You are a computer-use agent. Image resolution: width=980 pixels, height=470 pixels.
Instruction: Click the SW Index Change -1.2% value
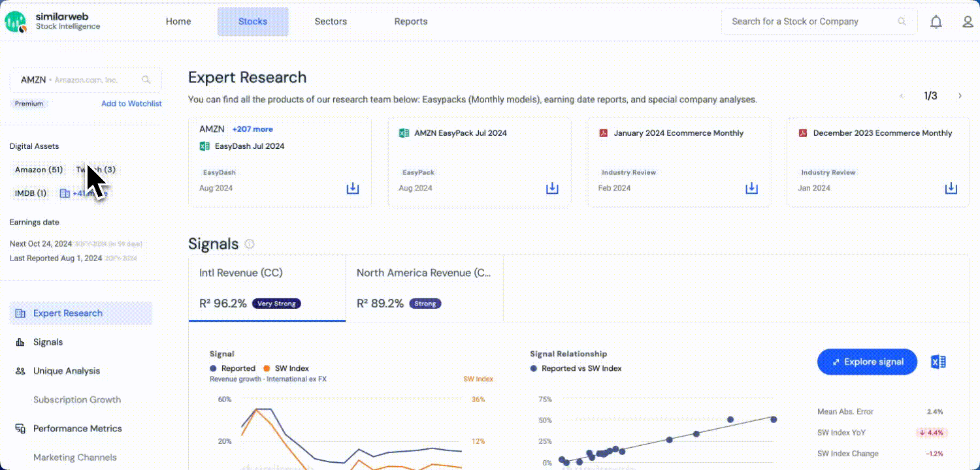934,454
